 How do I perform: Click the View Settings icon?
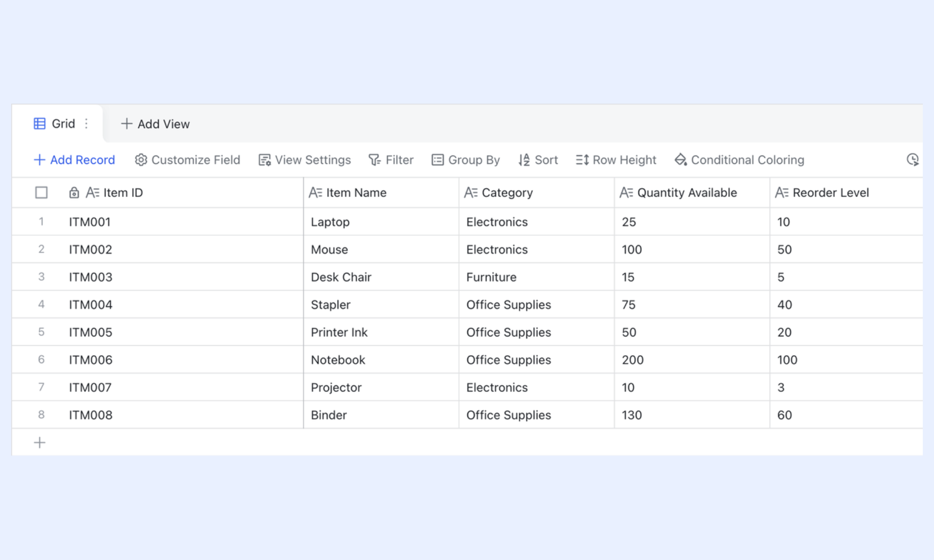pos(265,160)
